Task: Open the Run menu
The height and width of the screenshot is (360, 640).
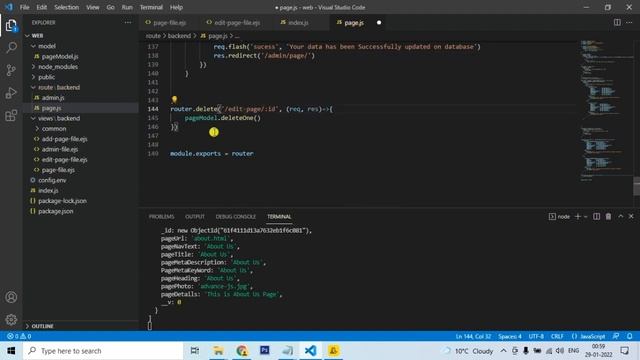Action: point(127,7)
